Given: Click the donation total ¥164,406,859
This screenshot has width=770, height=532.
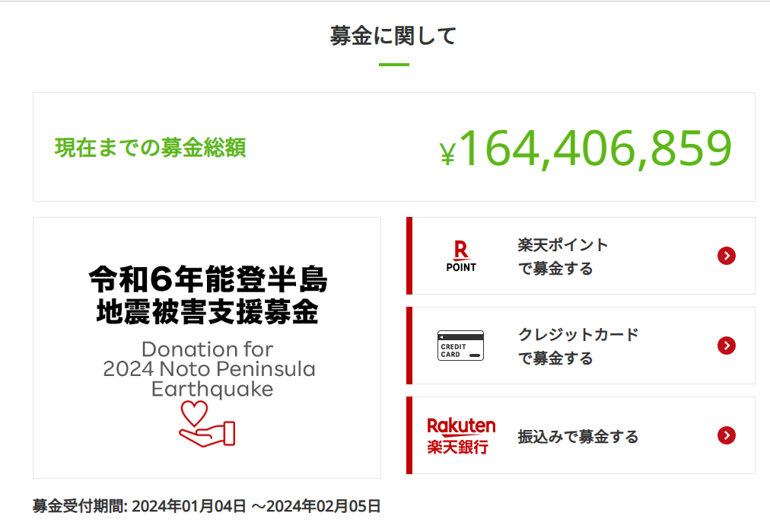Looking at the screenshot, I should pyautogui.click(x=587, y=150).
